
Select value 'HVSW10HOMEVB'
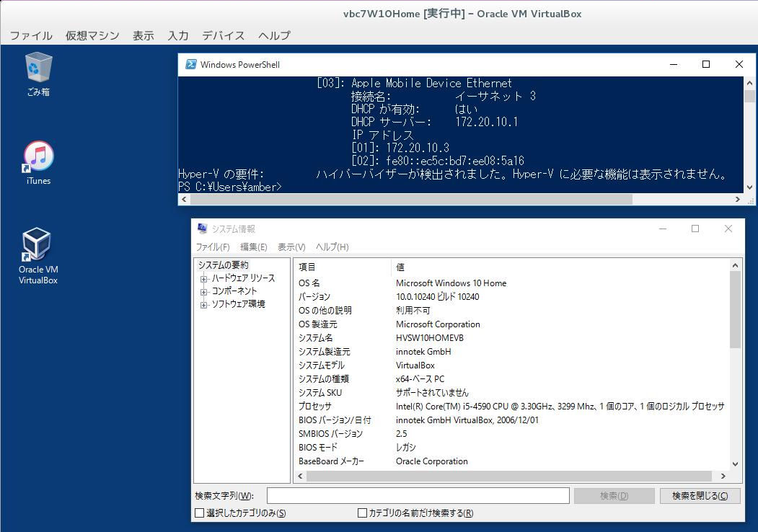(x=430, y=338)
